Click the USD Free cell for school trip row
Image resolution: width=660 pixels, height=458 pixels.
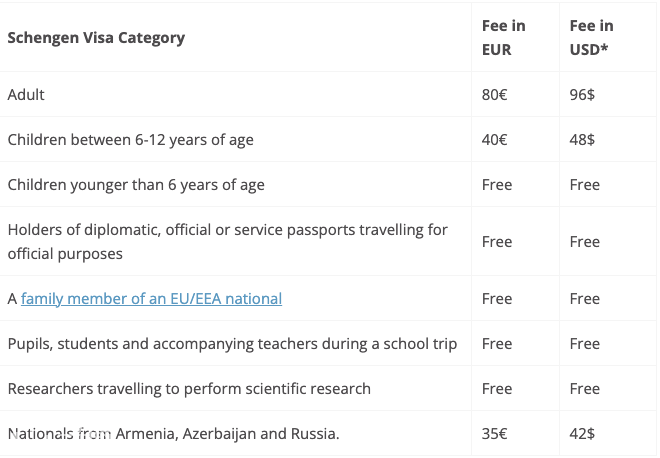[585, 344]
